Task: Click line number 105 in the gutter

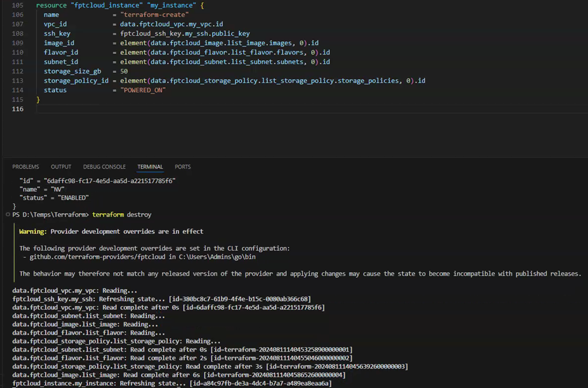Action: (18, 5)
